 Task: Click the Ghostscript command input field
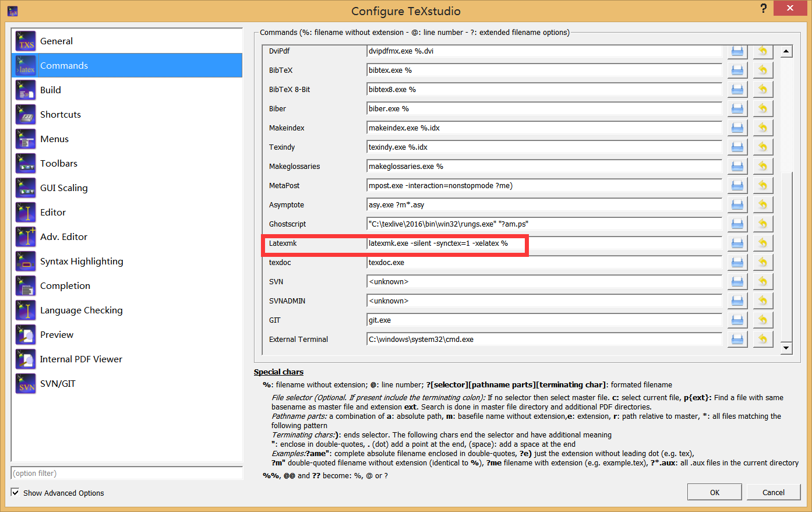[x=544, y=224]
